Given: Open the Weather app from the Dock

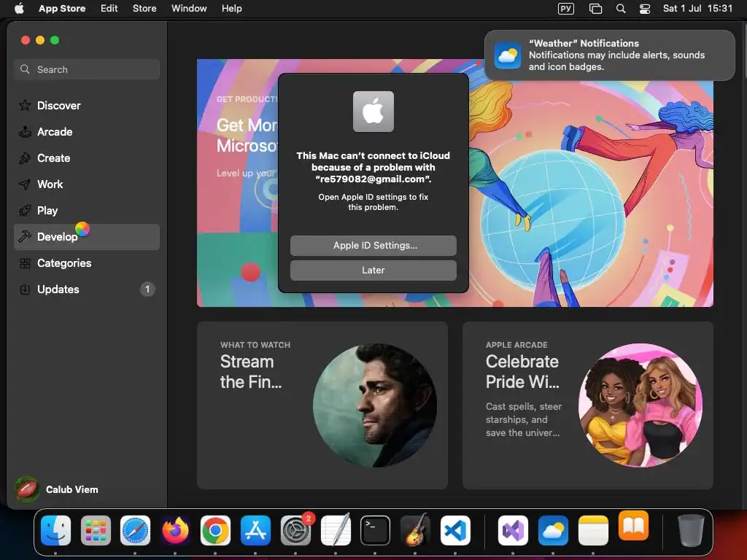Looking at the screenshot, I should pyautogui.click(x=553, y=530).
